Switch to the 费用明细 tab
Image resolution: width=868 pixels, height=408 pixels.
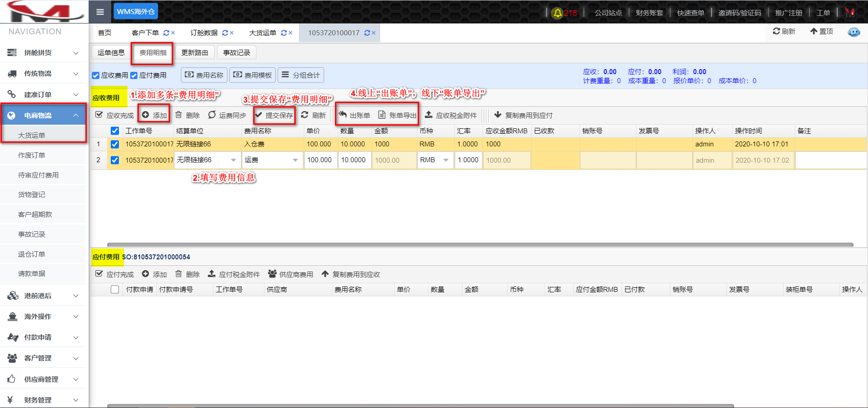pos(153,53)
